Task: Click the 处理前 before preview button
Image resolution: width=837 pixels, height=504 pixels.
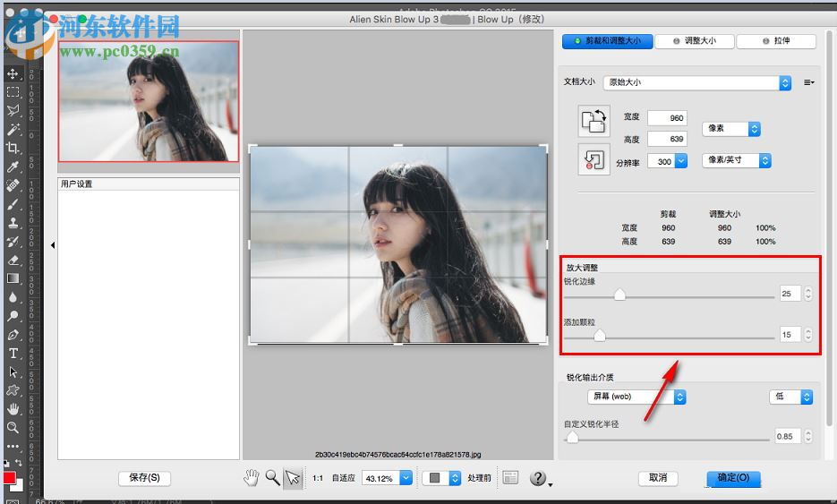Action: (x=479, y=478)
